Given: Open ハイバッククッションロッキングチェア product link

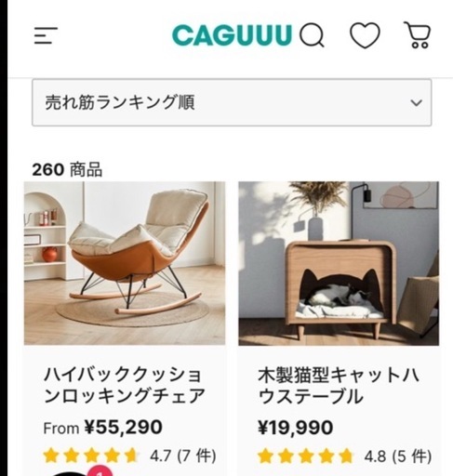Looking at the screenshot, I should tap(125, 385).
